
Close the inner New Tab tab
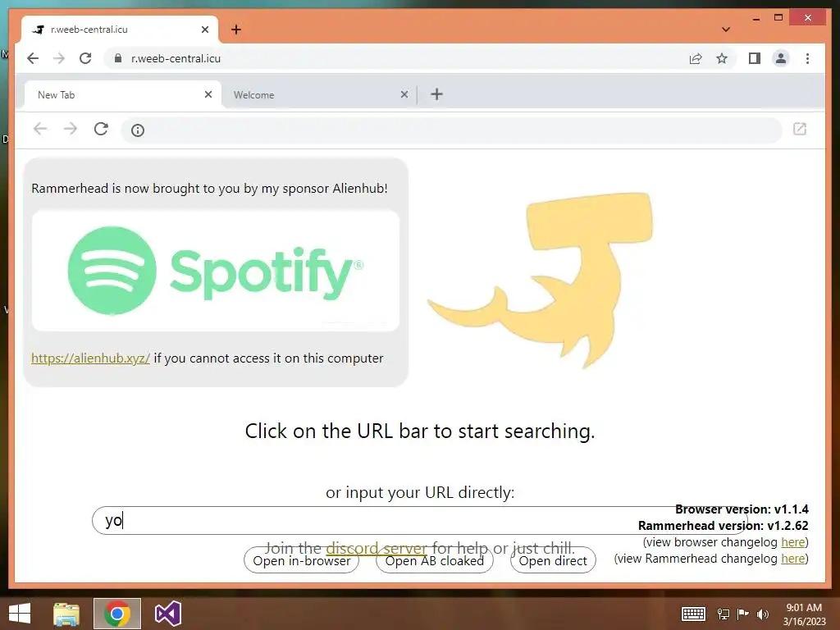(x=208, y=94)
